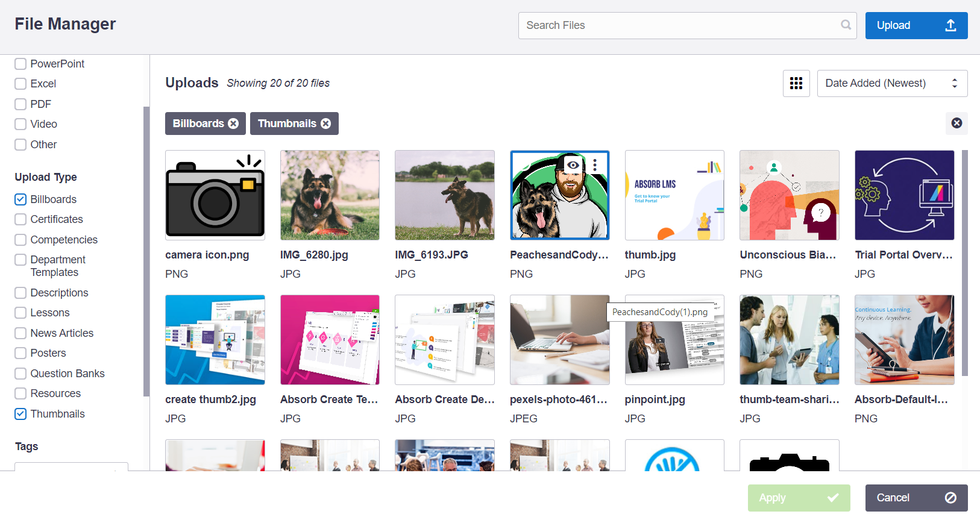Select the camera icon.png thumbnail
Screen dimensions: 980x520
pyautogui.click(x=215, y=195)
